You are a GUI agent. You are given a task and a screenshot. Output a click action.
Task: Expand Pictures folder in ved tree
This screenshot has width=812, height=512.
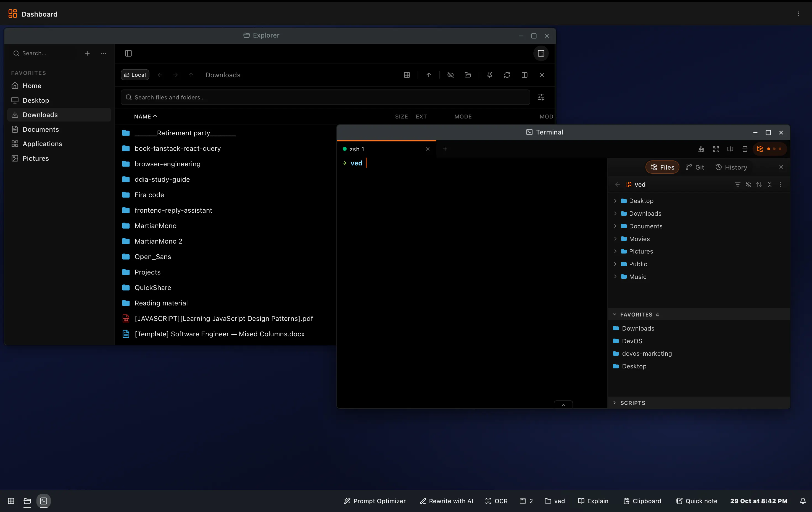[615, 252]
